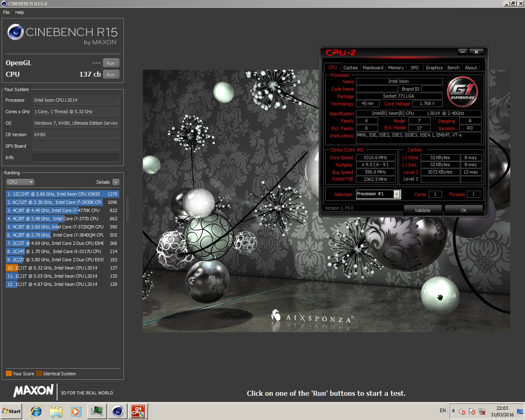
Task: Open Internet Explorer from the taskbar
Action: (36, 411)
